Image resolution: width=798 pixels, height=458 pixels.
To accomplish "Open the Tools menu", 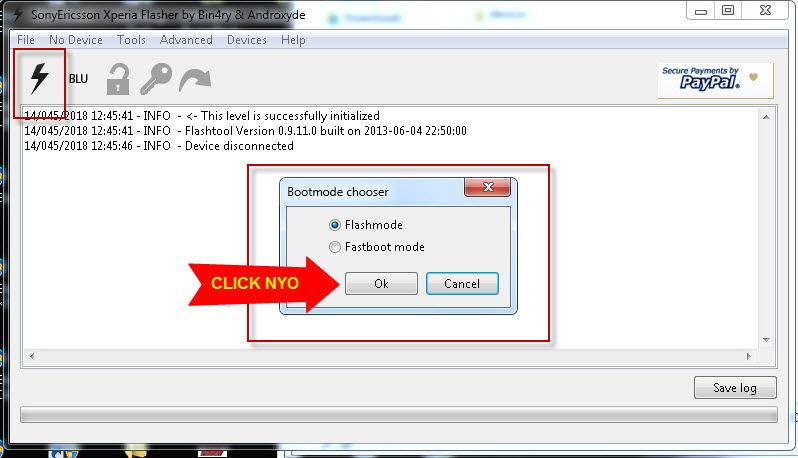I will (131, 40).
